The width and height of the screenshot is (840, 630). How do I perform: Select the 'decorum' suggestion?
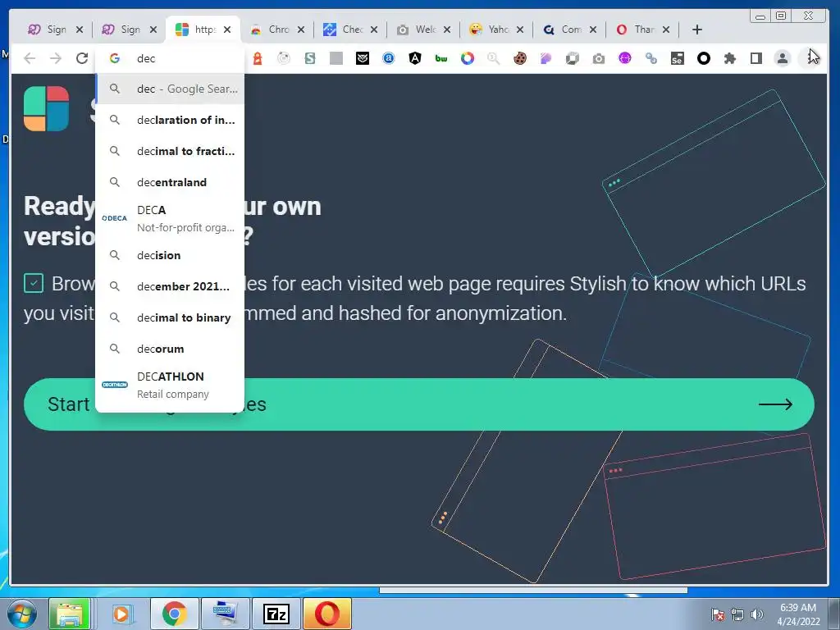coord(170,349)
